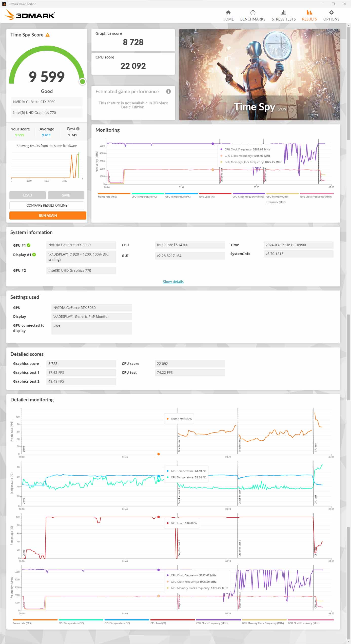This screenshot has height=644, width=351.
Task: Toggle CPU Temperature legend under Detailed monitoring
Action: pos(81,622)
